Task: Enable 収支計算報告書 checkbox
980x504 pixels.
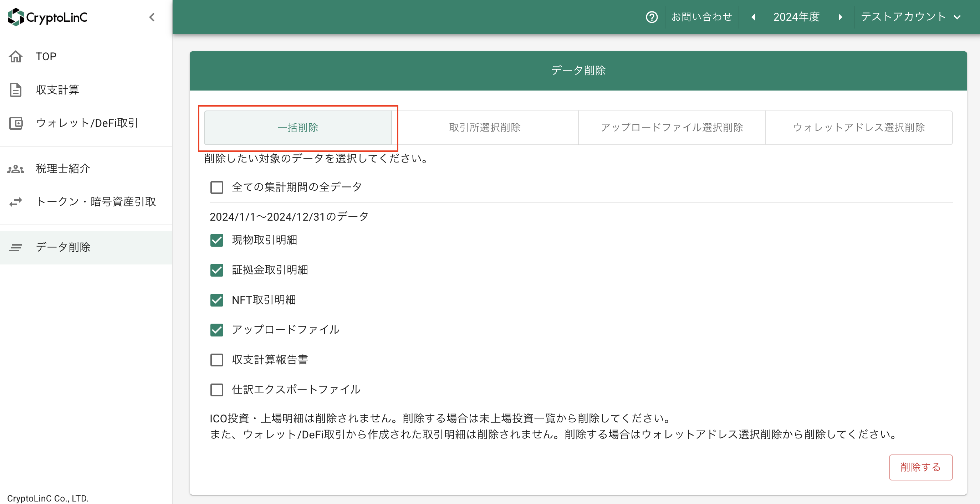Action: [x=217, y=360]
